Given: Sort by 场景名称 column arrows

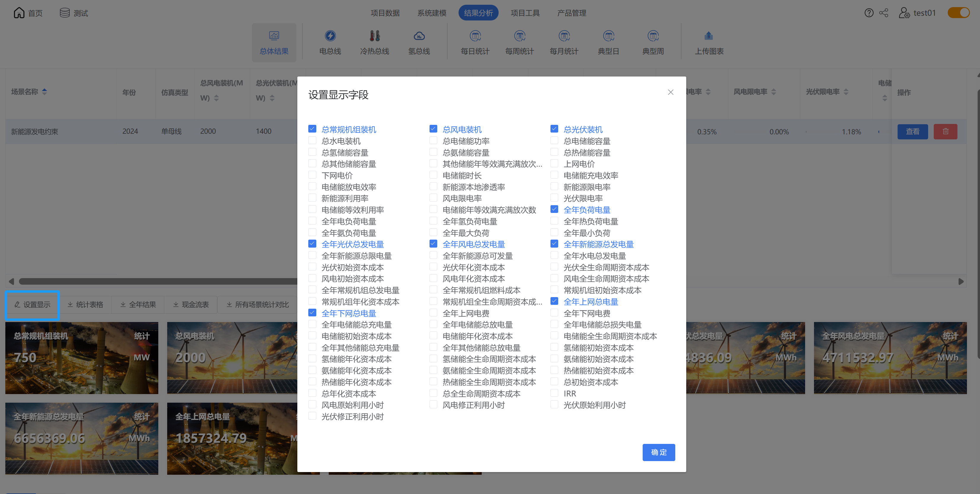Looking at the screenshot, I should click(x=44, y=92).
